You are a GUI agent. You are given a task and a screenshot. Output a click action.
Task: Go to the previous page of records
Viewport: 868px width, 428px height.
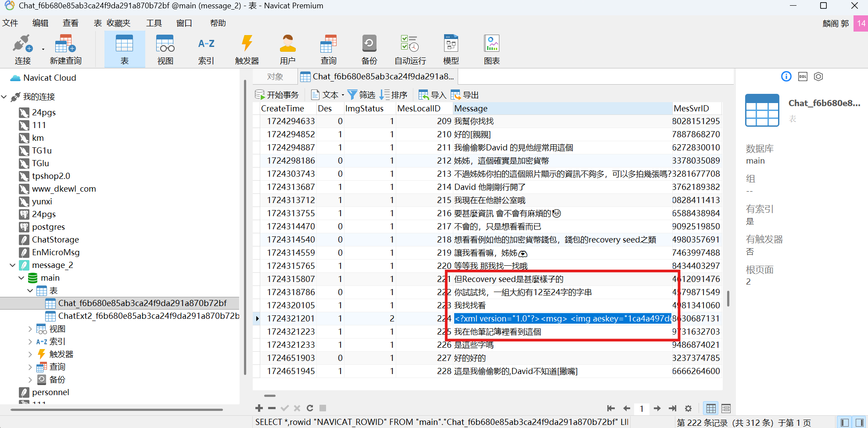tap(627, 408)
